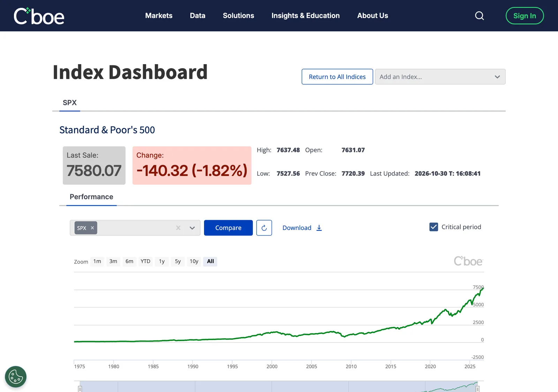
Task: Click the Last Sale value 7580.07
Action: [x=94, y=171]
